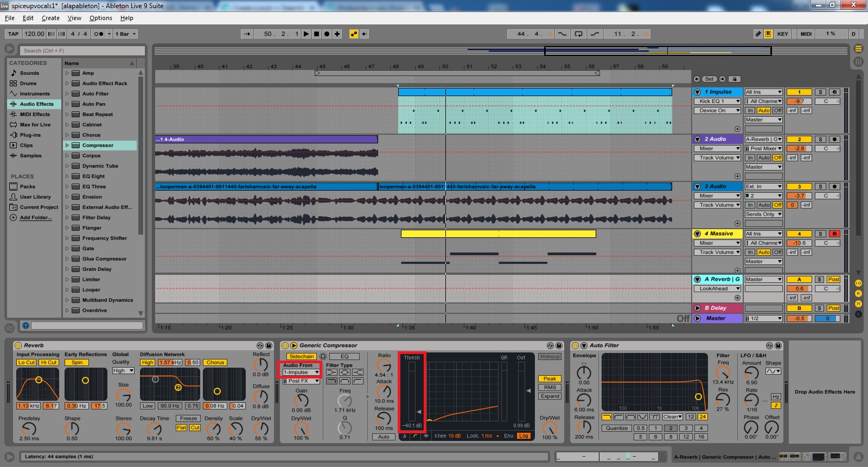Toggle Computer MIDI Keyboard button

click(768, 34)
